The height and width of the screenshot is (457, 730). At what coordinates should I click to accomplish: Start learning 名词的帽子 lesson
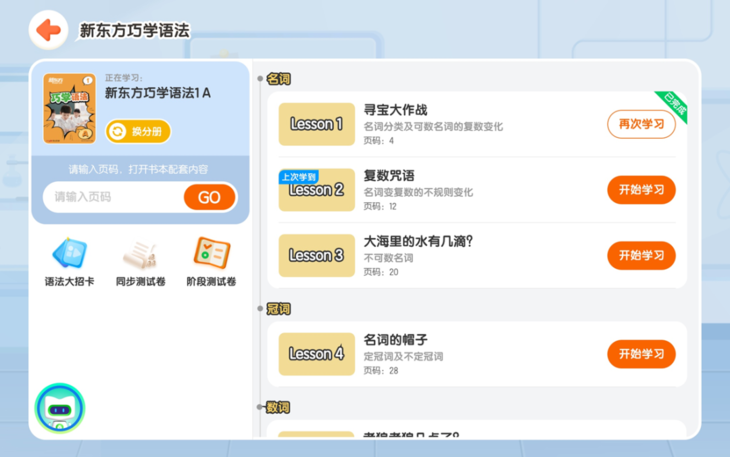point(641,354)
